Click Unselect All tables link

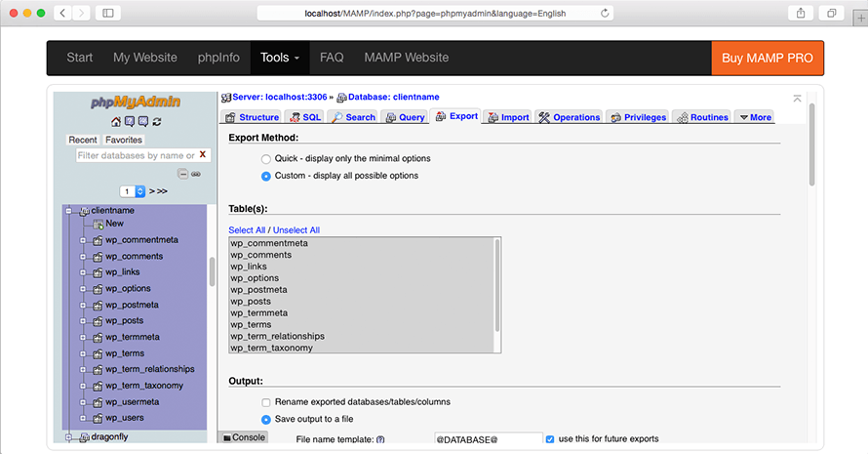(x=296, y=230)
